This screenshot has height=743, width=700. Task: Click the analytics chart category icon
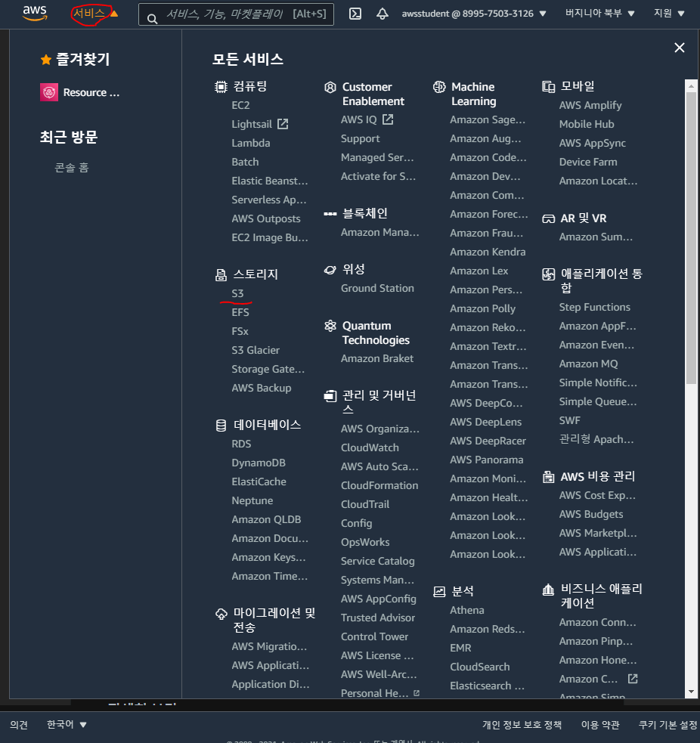click(439, 591)
